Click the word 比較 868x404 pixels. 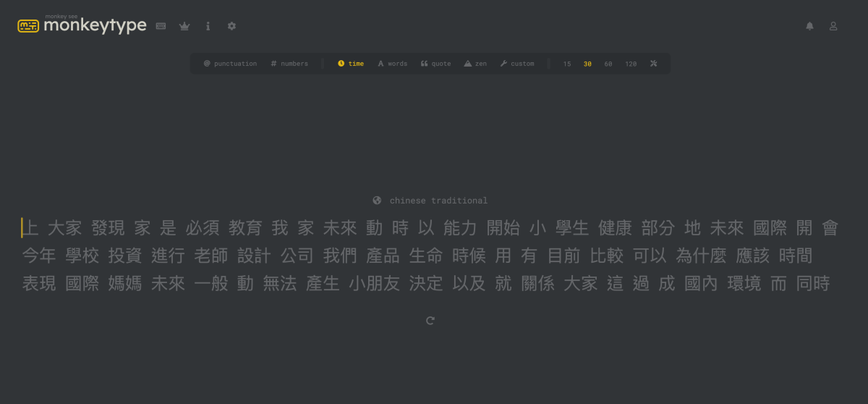(x=607, y=256)
